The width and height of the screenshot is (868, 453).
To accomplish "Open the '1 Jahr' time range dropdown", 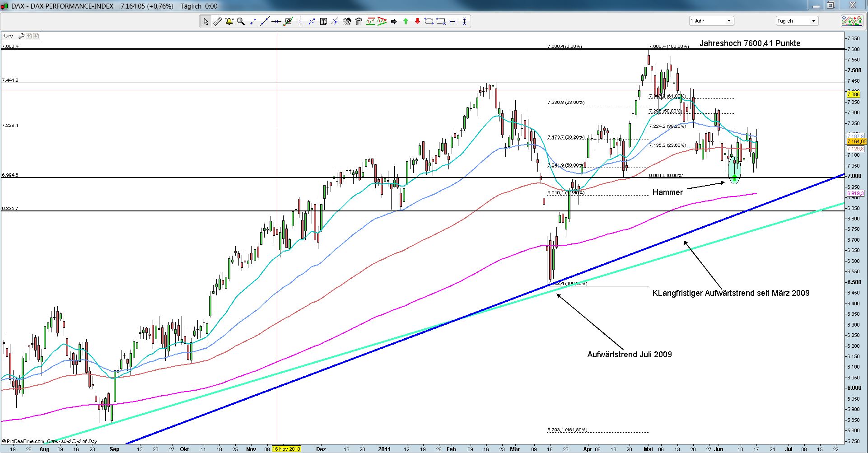I will 711,21.
